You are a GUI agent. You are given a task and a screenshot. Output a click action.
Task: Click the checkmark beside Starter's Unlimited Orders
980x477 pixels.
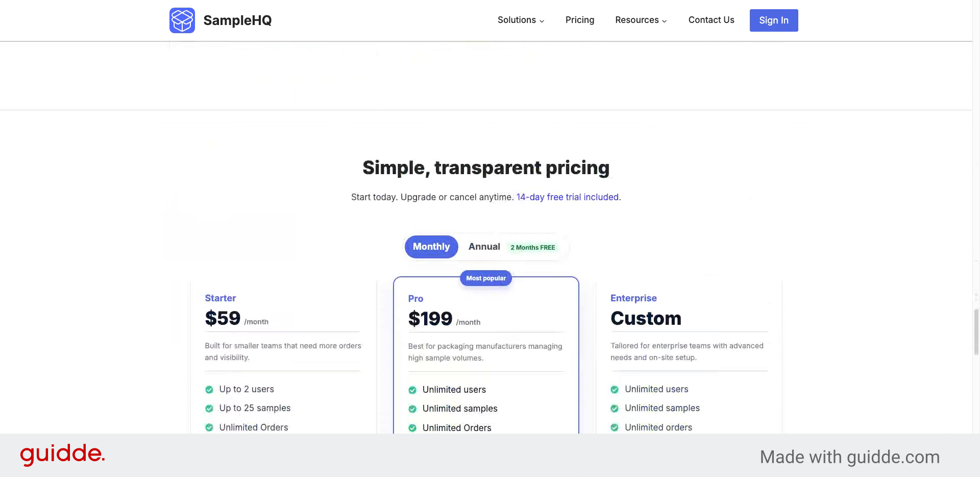coord(209,427)
